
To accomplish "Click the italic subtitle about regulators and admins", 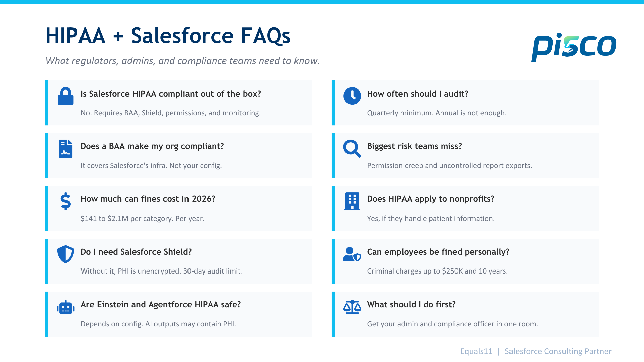I will [x=183, y=61].
